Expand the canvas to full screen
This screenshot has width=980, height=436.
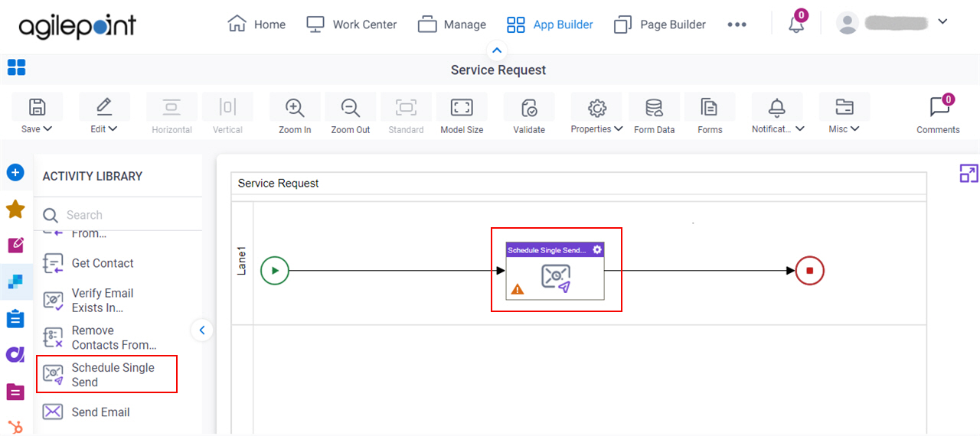click(x=969, y=174)
